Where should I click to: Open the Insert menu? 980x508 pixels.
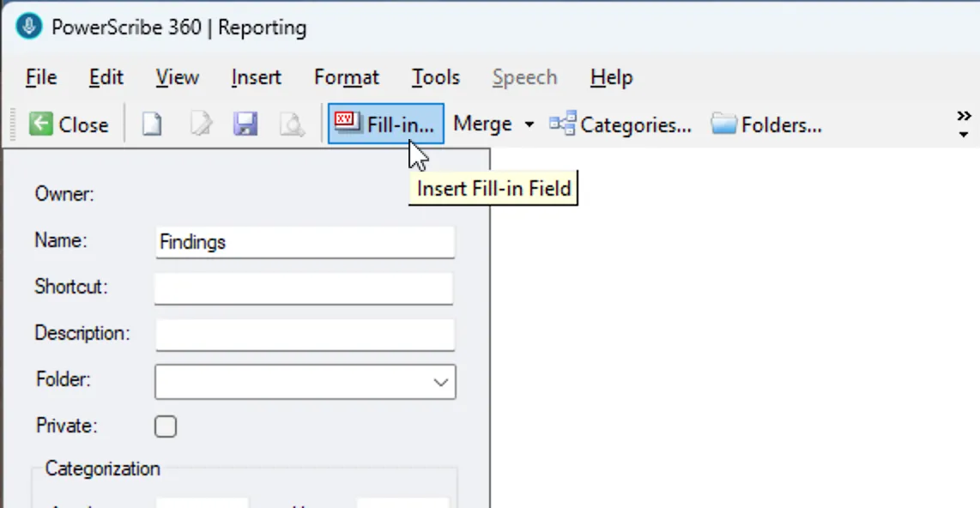click(x=255, y=77)
